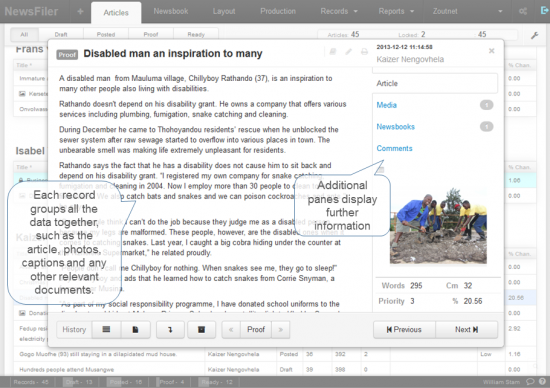This screenshot has height=388, width=550.
Task: Go to the Layout tab
Action: (224, 11)
